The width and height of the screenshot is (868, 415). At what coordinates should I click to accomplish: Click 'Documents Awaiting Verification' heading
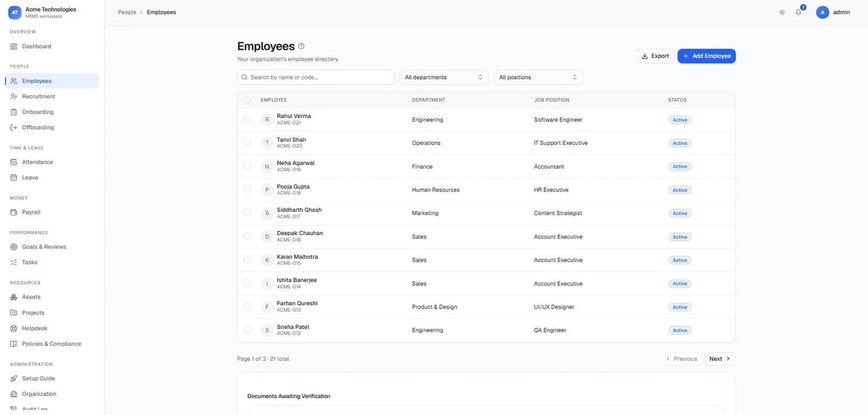[x=289, y=396]
